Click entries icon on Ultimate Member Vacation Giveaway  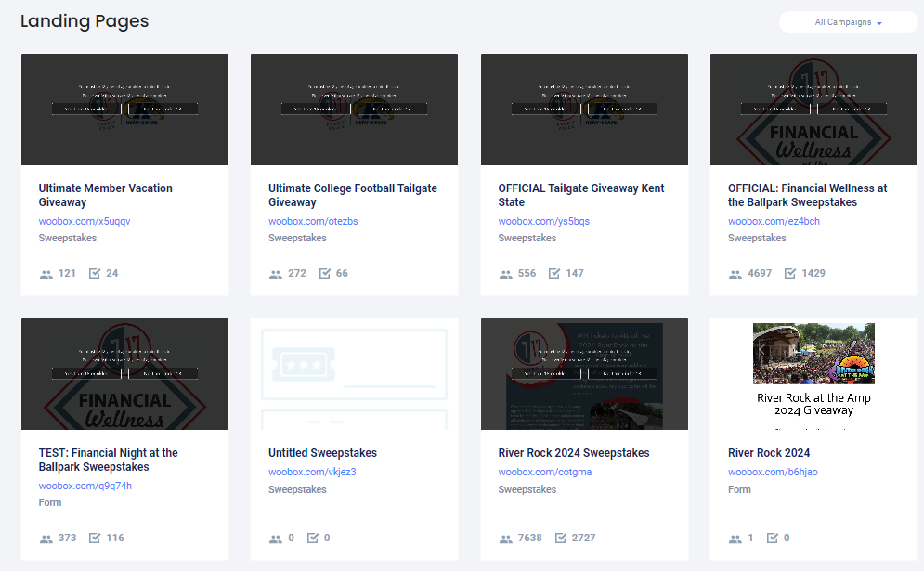tap(95, 273)
